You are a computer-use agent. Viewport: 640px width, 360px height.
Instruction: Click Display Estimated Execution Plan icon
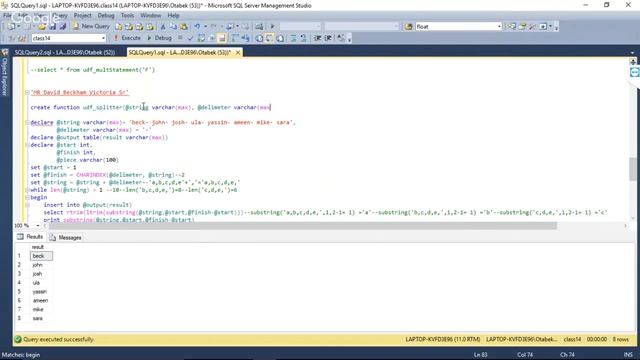tap(201, 38)
